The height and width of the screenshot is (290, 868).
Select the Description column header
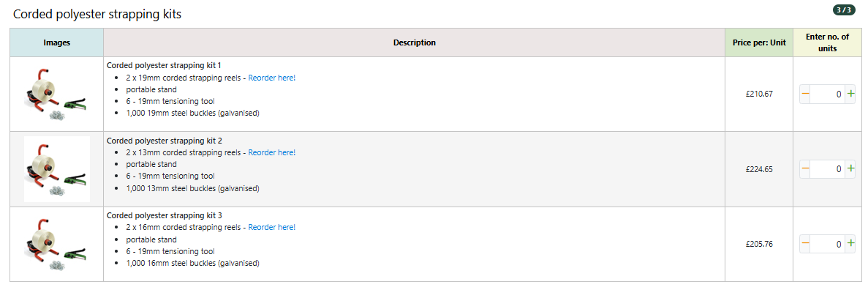(x=414, y=42)
